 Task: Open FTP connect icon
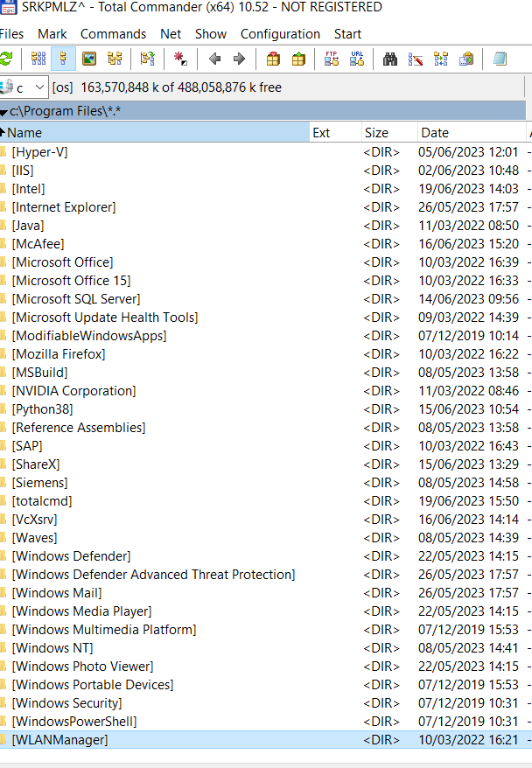point(332,59)
